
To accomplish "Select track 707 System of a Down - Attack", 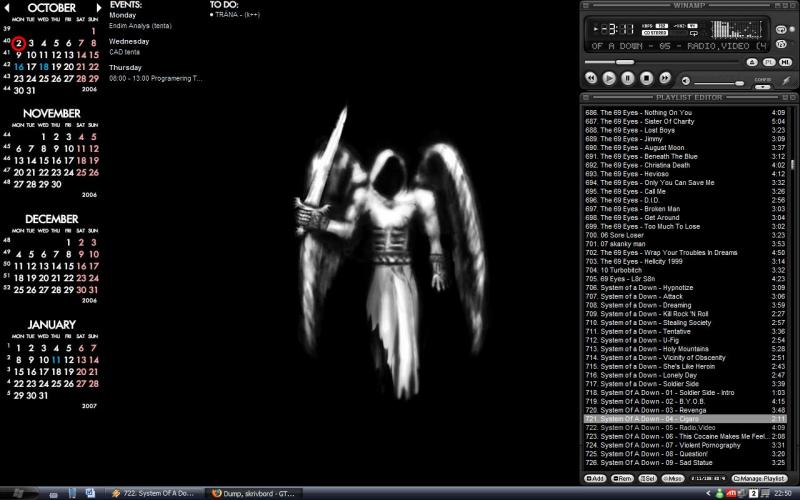I will point(648,296).
